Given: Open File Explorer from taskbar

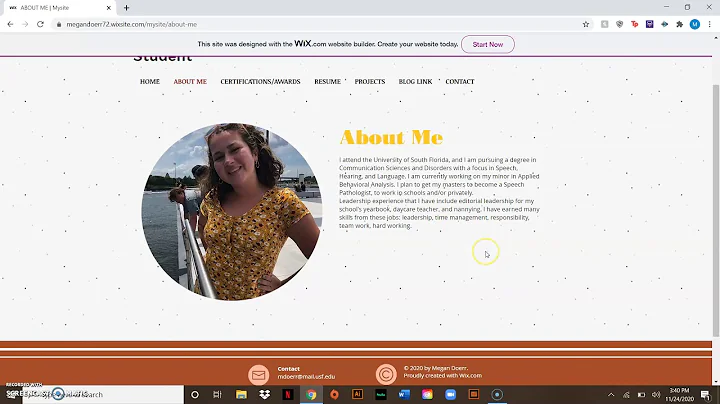Looking at the screenshot, I should [241, 394].
